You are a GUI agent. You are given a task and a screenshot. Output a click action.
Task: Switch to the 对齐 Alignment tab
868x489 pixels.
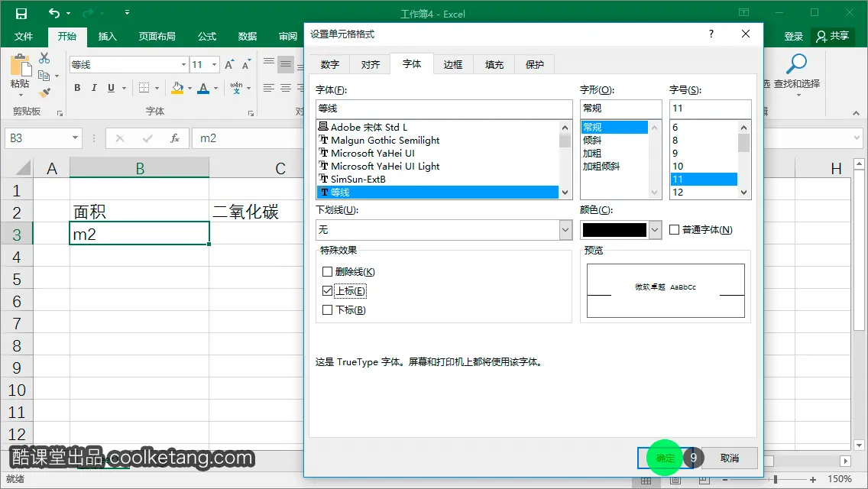[371, 65]
